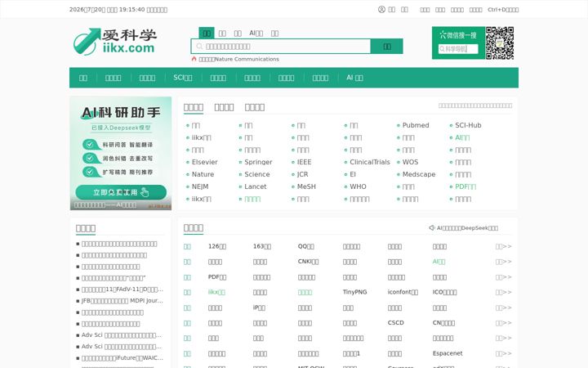Viewport: 588px width, 368px height.
Task: Click the flame icon before Nature Communications
Action: (194, 59)
